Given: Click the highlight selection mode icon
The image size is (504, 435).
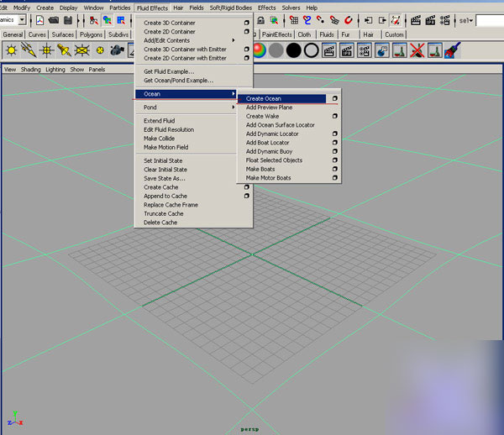Looking at the screenshot, I should 274,20.
